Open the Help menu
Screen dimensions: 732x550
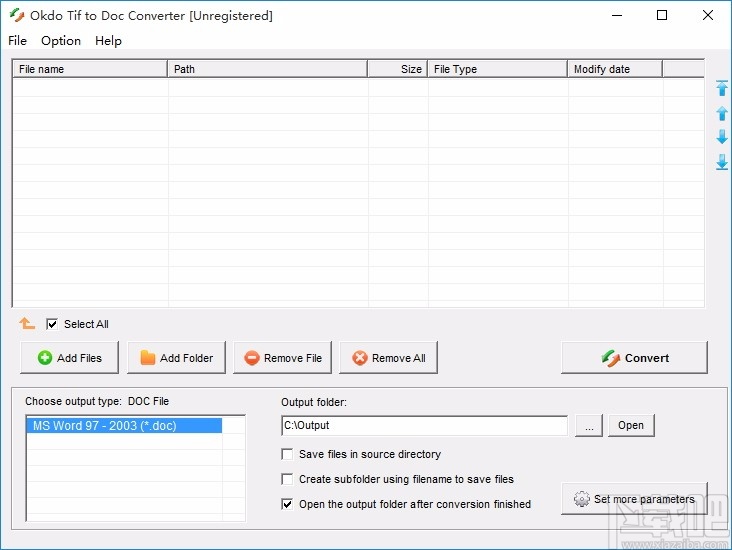pyautogui.click(x=108, y=41)
